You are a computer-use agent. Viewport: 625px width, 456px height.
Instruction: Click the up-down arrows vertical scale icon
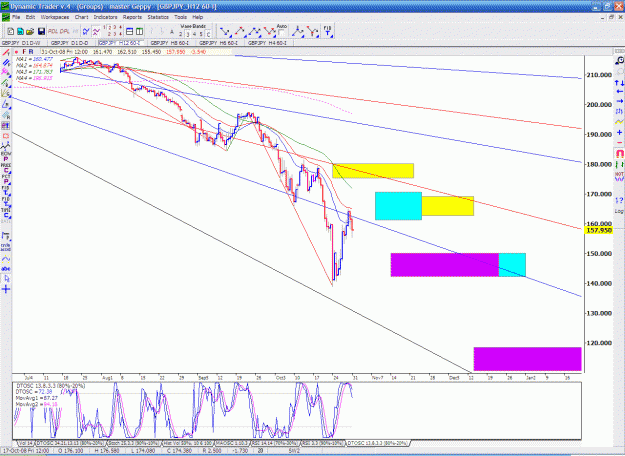tap(619, 83)
